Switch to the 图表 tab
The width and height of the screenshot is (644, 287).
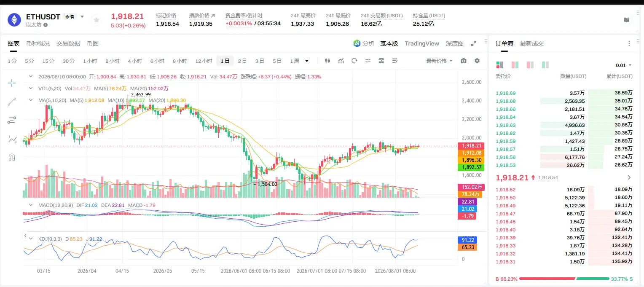tap(13, 43)
